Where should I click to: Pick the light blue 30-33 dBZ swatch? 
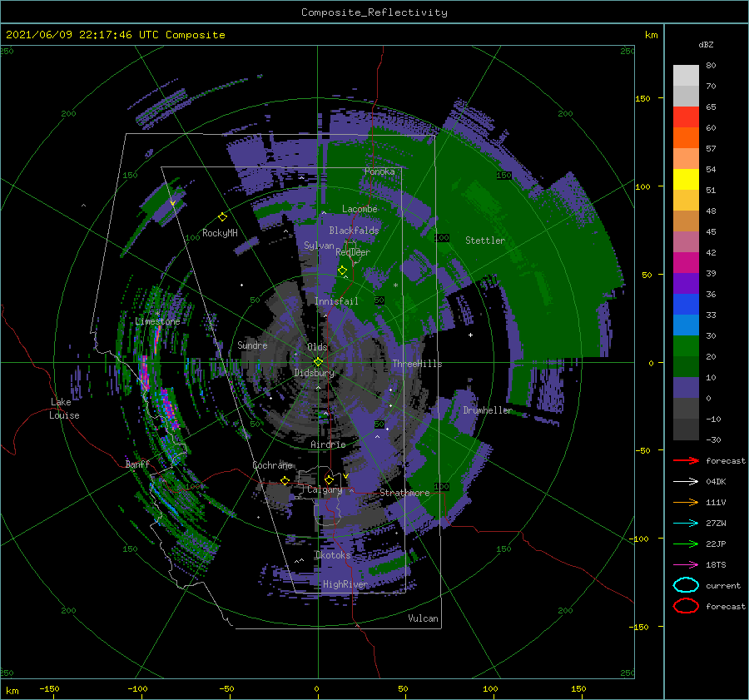pos(686,325)
